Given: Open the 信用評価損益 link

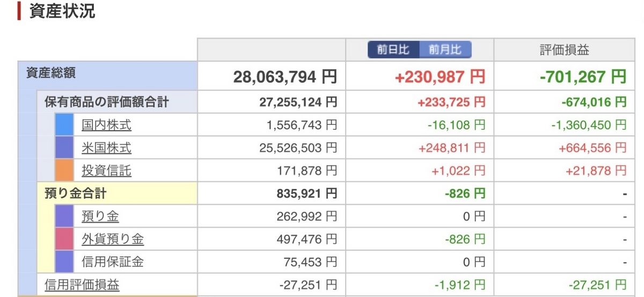Looking at the screenshot, I should tap(82, 285).
